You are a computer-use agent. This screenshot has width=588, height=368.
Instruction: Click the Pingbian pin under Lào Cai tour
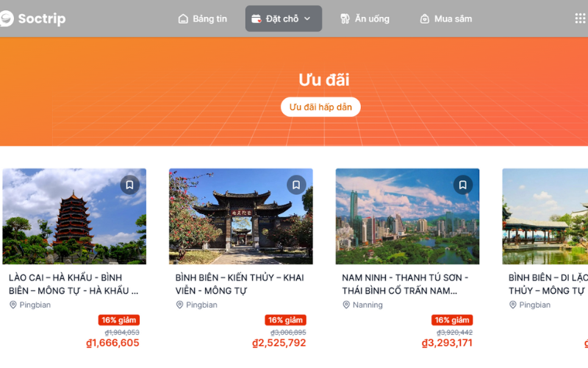13,305
